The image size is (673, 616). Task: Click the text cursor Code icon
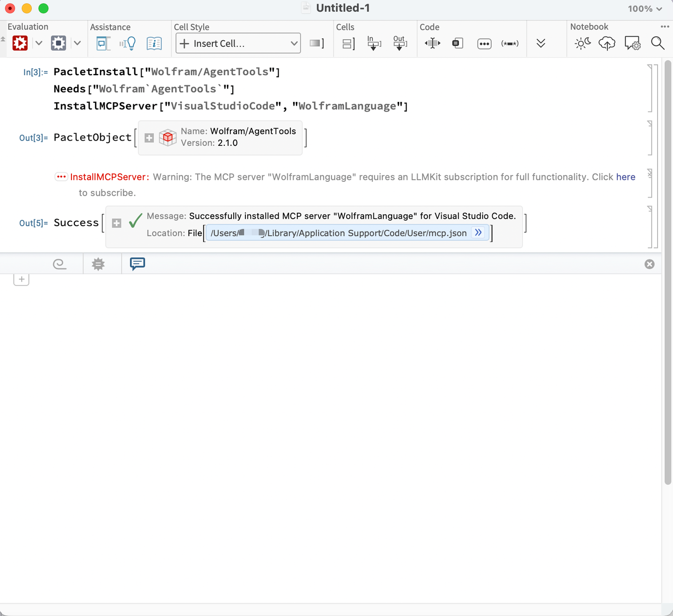coord(433,43)
